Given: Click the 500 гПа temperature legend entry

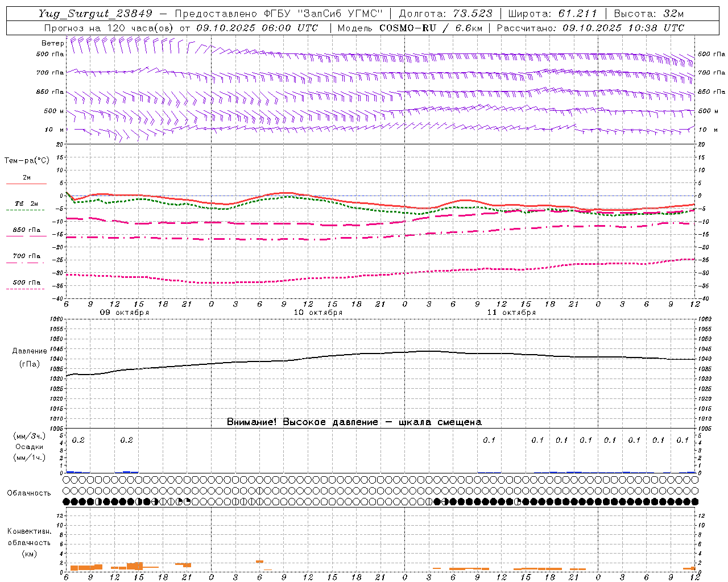Looking at the screenshot, I should 27,282.
